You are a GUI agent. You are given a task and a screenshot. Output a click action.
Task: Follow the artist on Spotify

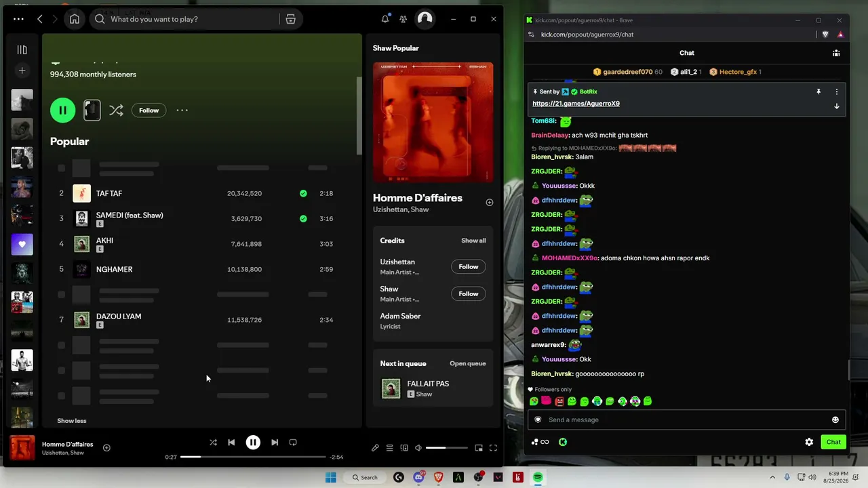coord(149,110)
